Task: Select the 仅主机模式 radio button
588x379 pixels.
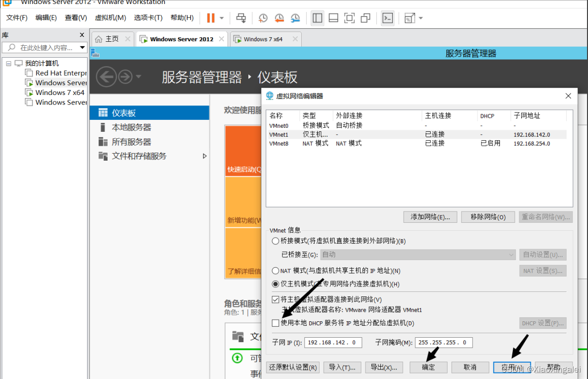Action: point(275,284)
